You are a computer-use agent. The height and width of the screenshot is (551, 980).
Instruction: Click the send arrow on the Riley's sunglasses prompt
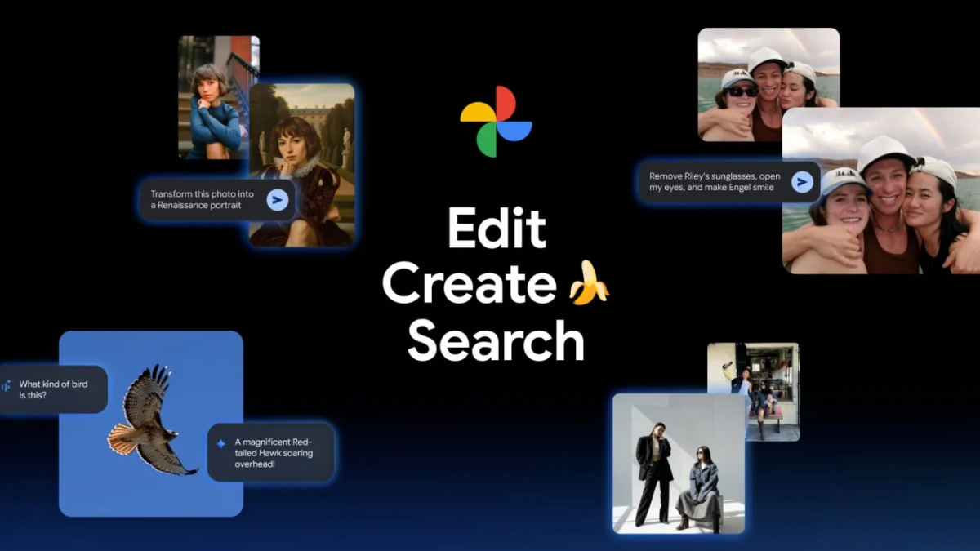(803, 182)
